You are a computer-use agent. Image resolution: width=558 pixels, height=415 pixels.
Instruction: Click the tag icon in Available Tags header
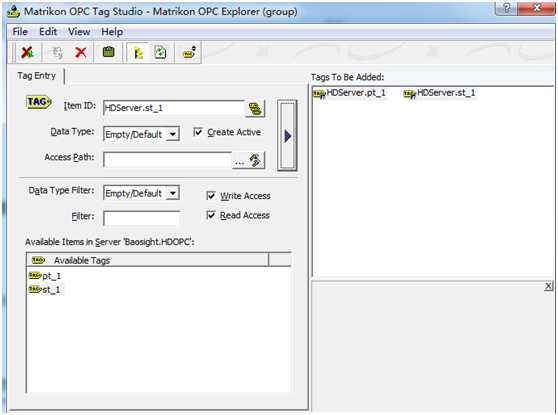tap(38, 260)
